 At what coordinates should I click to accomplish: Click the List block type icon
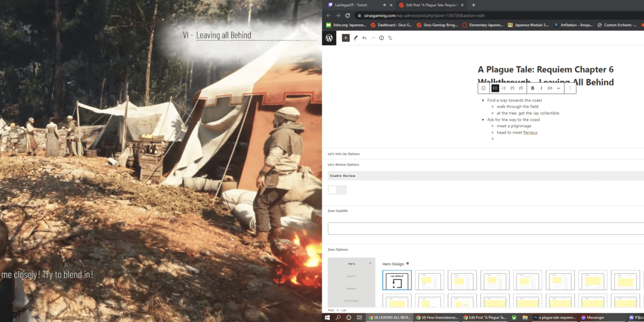click(x=484, y=88)
